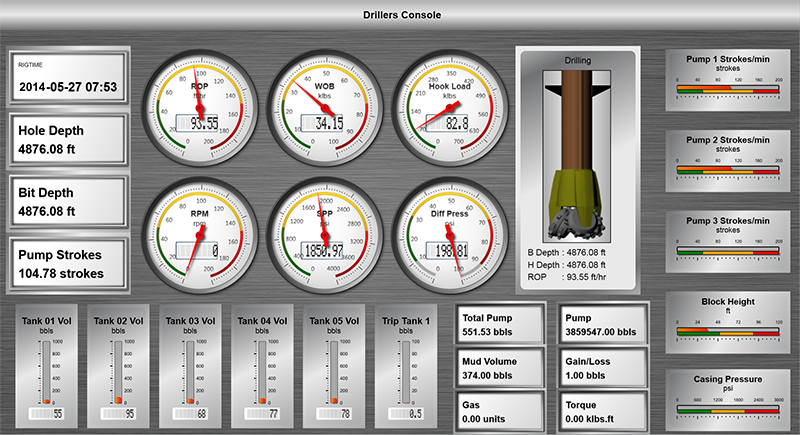800x435 pixels.
Task: Select the SPP pressure gauge
Action: tap(324, 234)
